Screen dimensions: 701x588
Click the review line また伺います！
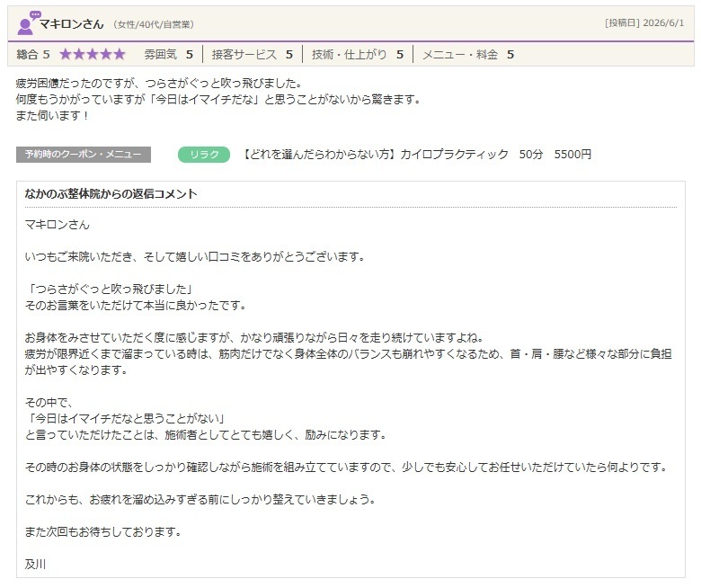click(53, 115)
